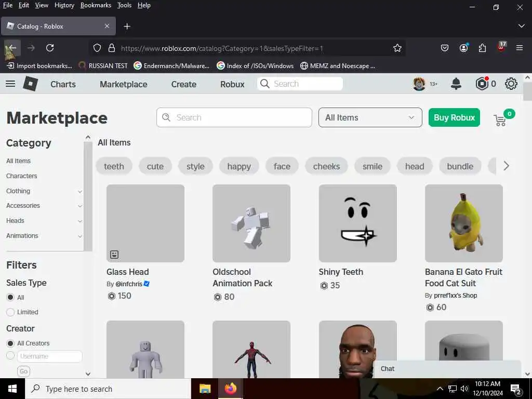Open the Action Center notification icon
The height and width of the screenshot is (399, 532).
pos(515,390)
